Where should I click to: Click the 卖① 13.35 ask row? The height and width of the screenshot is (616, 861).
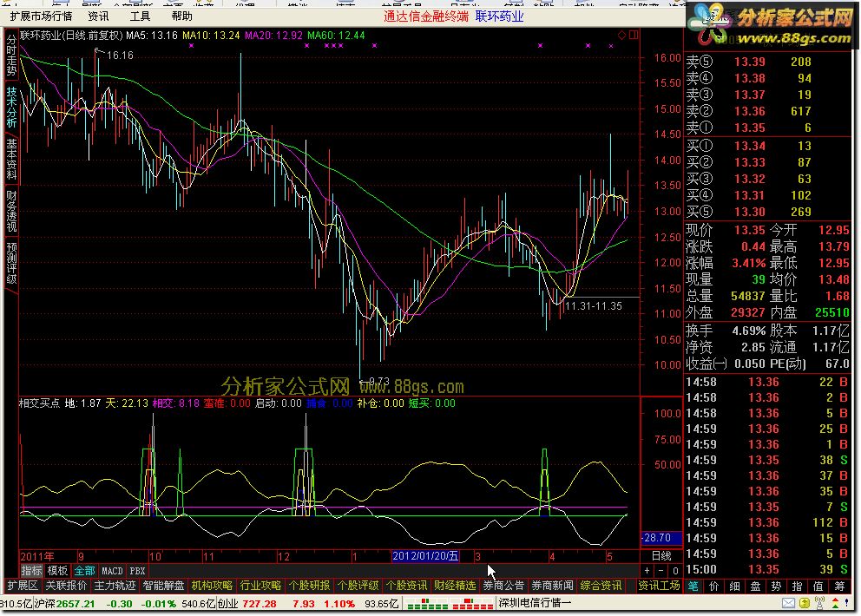pyautogui.click(x=767, y=128)
